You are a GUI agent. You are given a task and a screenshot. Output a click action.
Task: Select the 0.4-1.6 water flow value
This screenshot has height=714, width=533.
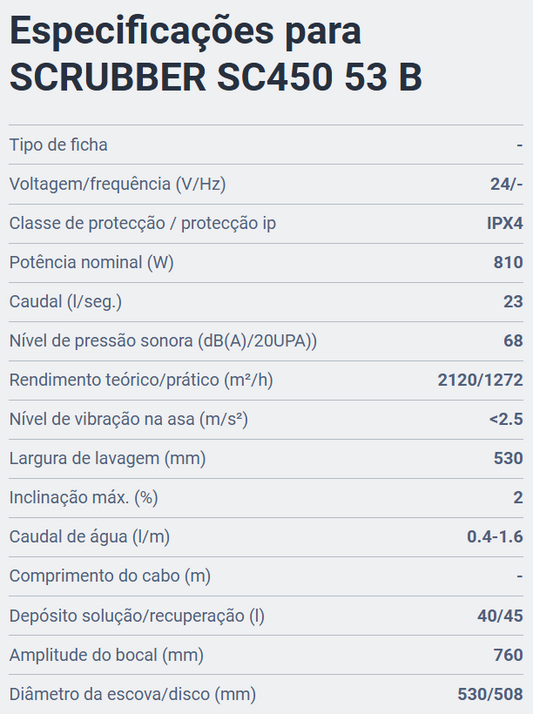pyautogui.click(x=495, y=536)
